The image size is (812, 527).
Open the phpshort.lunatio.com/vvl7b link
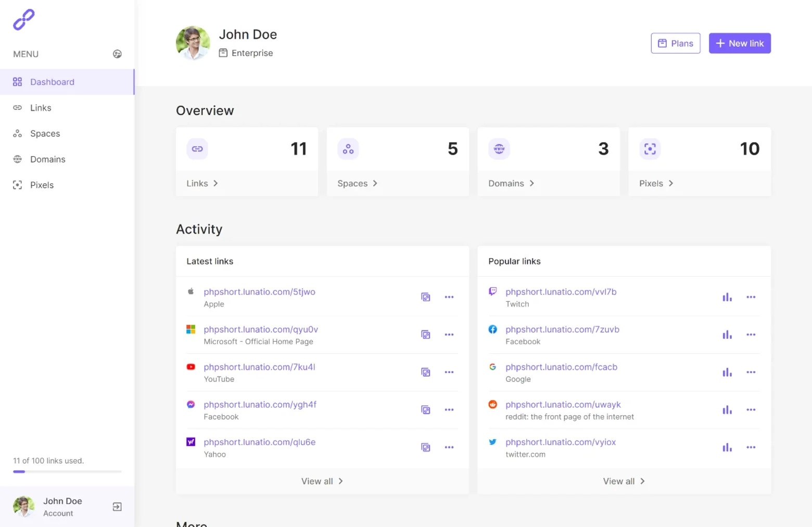point(561,292)
